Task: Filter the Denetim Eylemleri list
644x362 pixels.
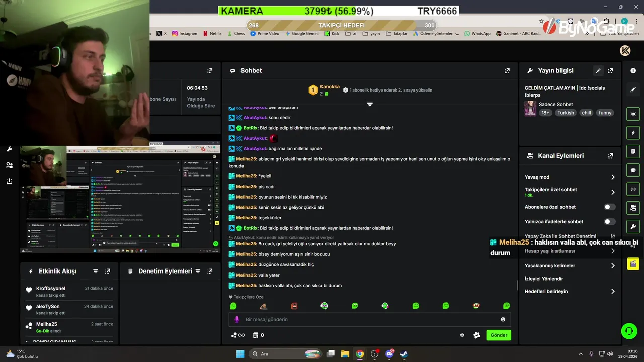Action: [198, 271]
